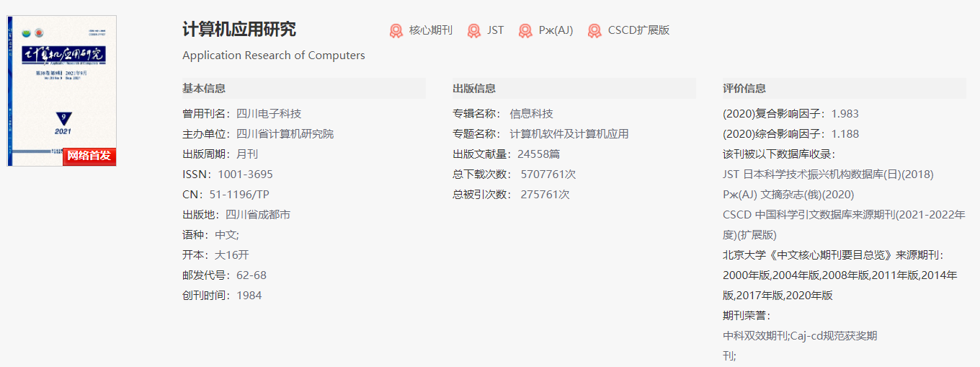Click the 北京大学《中文核心期刊要目总览》来源期刊 line

tap(833, 255)
